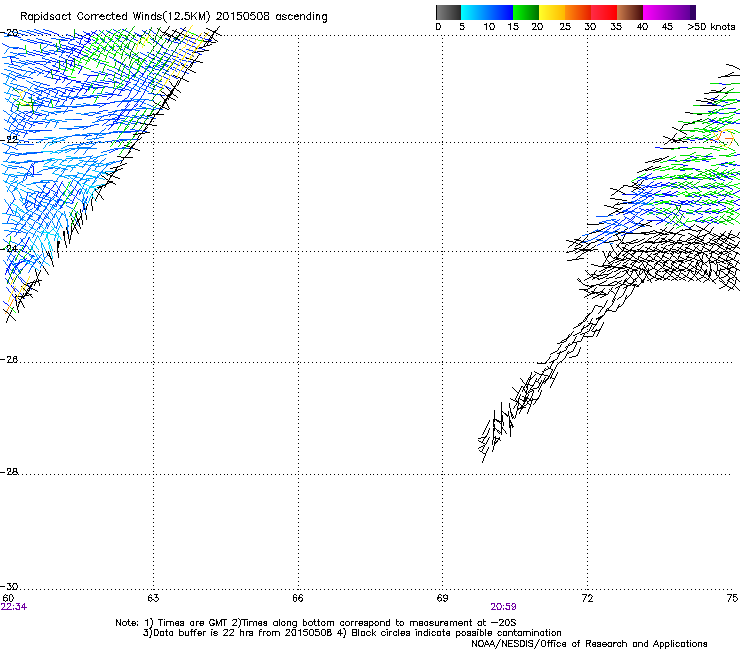This screenshot has height=650, width=740.
Task: Click the '-26' latitude axis label
Action: pyautogui.click(x=9, y=360)
